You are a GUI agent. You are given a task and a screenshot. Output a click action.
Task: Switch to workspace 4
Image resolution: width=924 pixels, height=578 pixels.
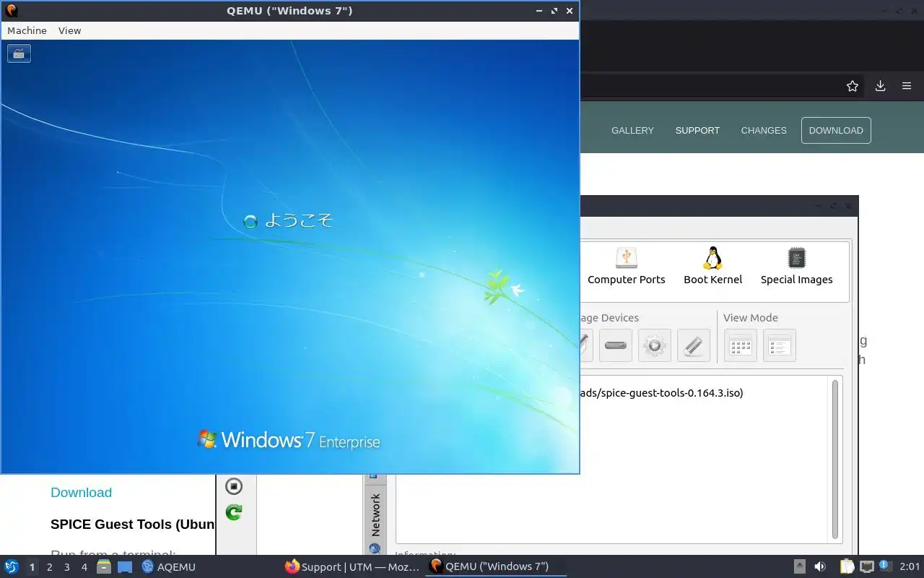(x=84, y=567)
